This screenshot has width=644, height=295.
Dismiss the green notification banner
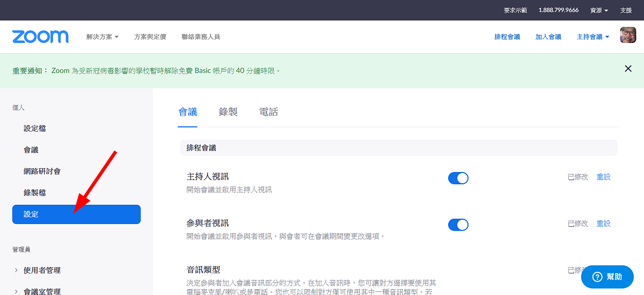628,68
